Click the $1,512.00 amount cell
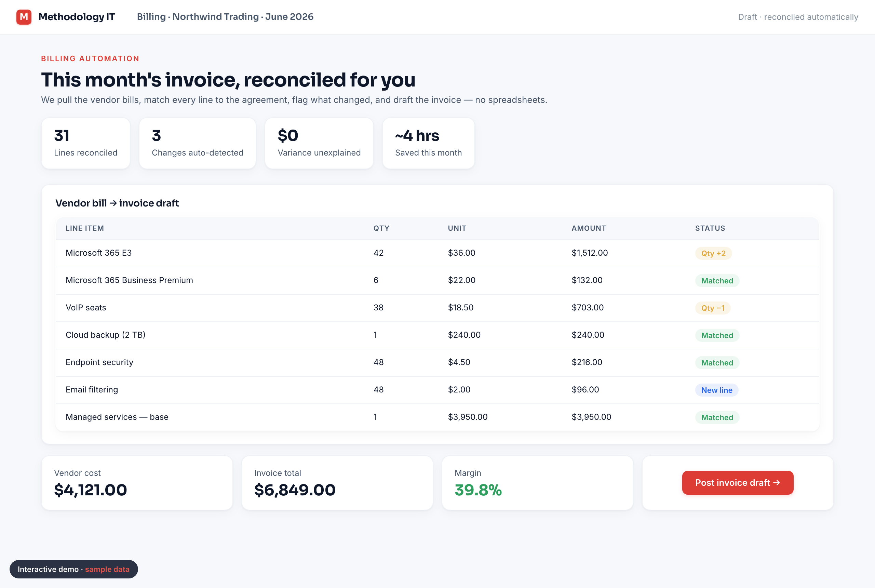875x588 pixels. [x=590, y=253]
